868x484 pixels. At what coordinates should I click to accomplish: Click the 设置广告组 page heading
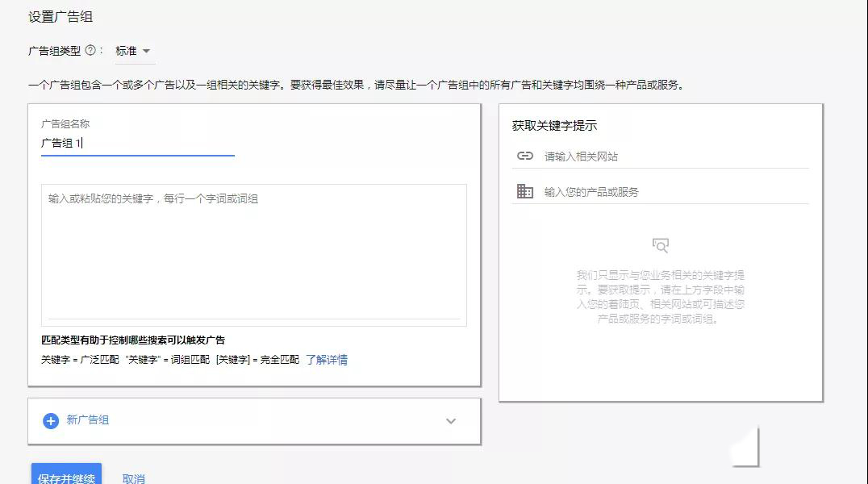(61, 15)
